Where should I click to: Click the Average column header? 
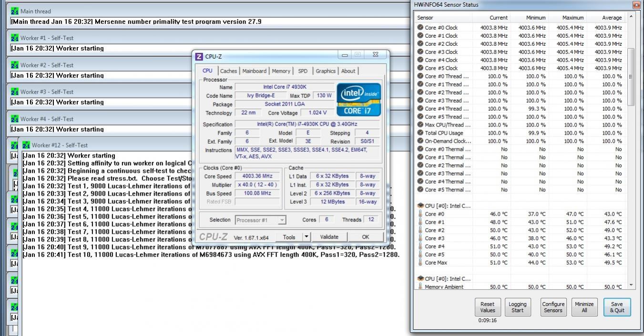point(605,18)
